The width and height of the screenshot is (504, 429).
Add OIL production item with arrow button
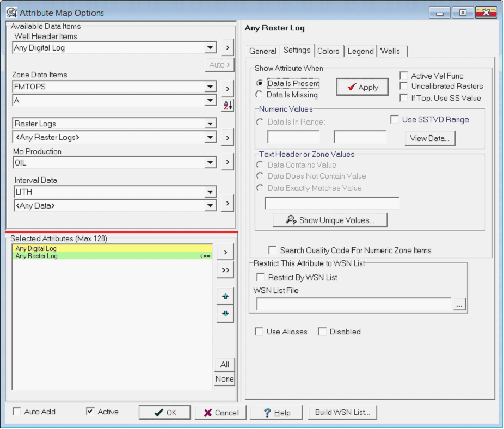tap(227, 162)
